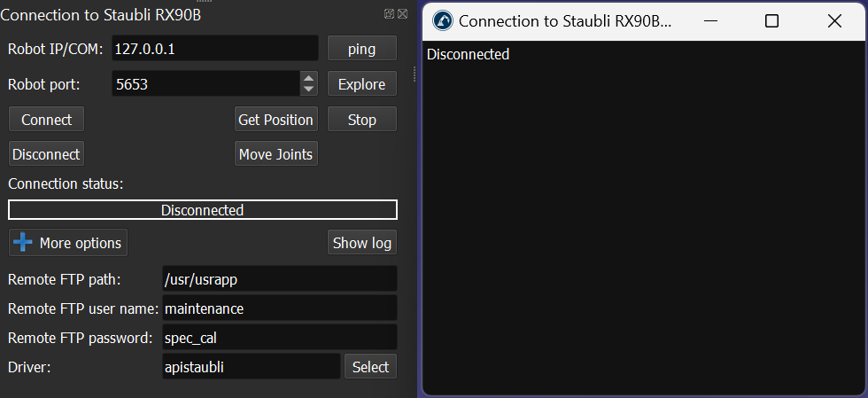Click the Robot IP/COM input field
The width and height of the screenshot is (868, 398).
click(214, 49)
